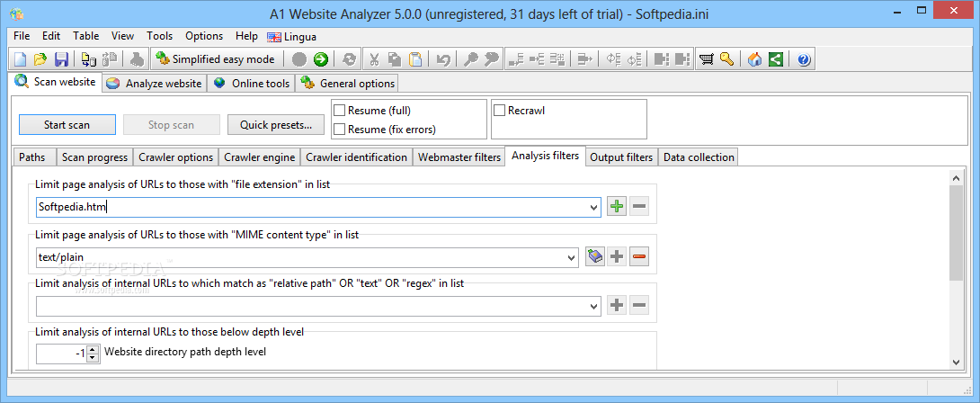Screen dimensions: 980x403
Task: Cut with the scissors toolbar icon
Action: pos(374,59)
